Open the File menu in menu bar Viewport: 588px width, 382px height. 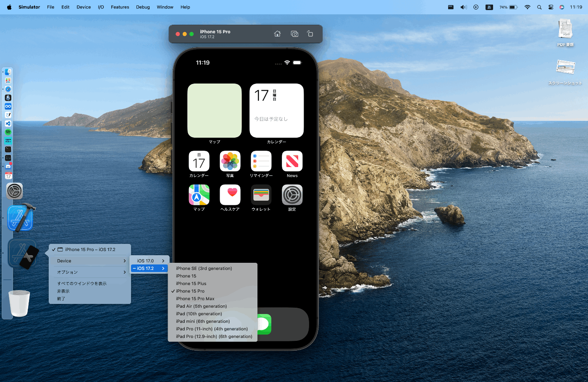tap(50, 7)
